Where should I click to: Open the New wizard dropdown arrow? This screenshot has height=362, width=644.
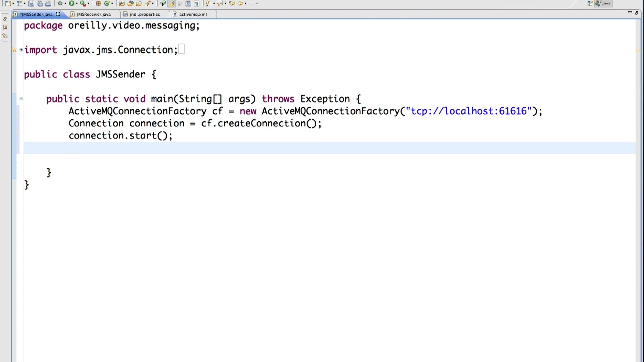coord(13,3)
